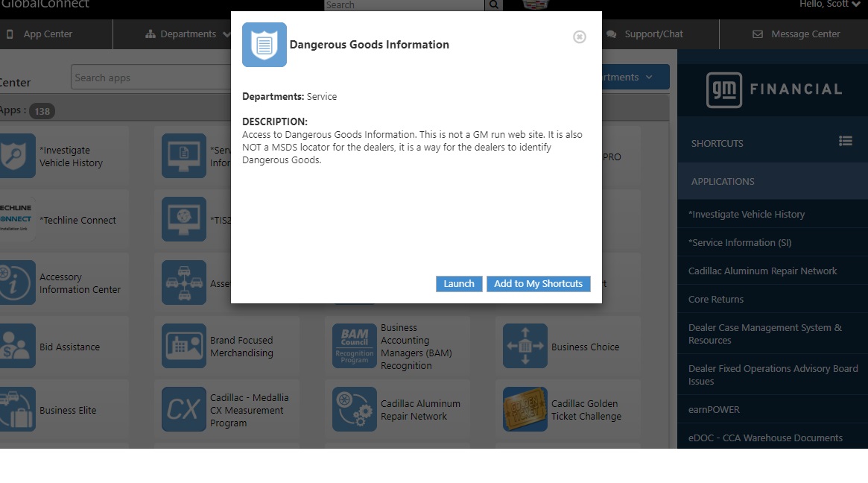
Task: Open Cadillac Aluminum Repair Network shortcut
Action: coord(762,271)
